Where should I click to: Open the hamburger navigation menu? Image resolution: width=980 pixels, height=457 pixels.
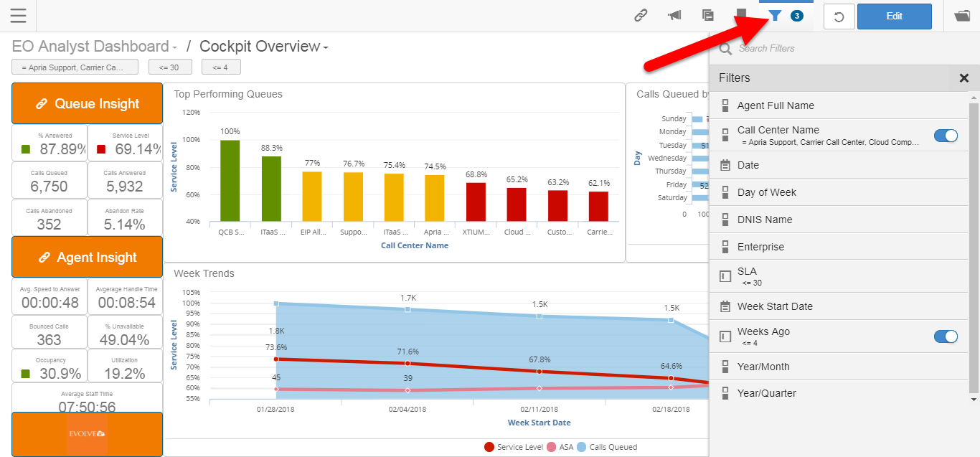coord(18,16)
